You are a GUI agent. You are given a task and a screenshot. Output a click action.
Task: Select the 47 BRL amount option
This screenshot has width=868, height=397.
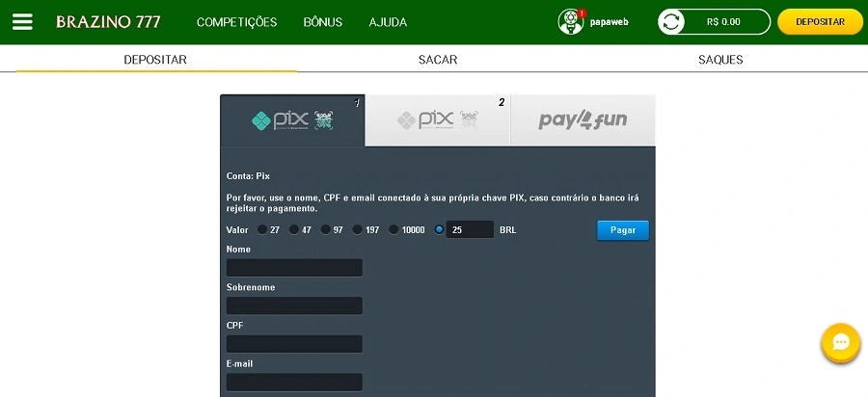[x=293, y=230]
